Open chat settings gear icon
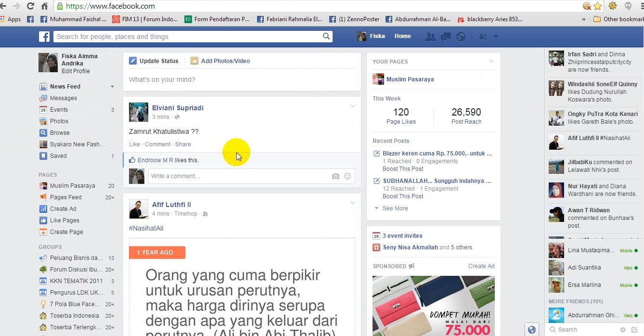Screen dimensions: 644x336 [623, 330]
